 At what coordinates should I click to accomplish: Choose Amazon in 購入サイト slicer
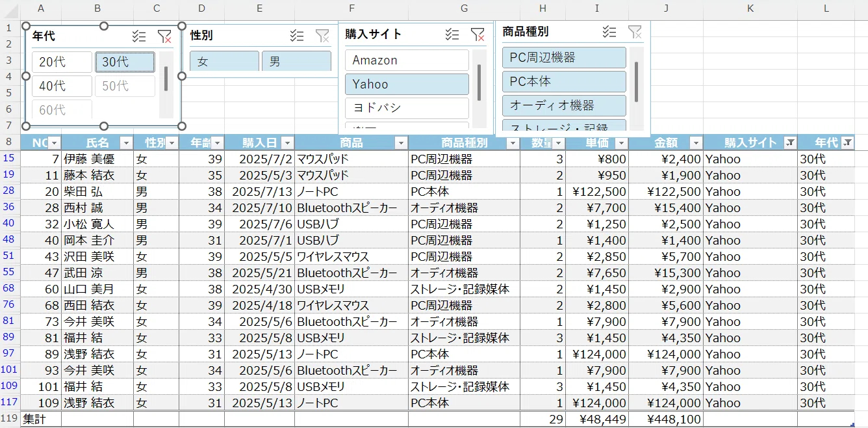click(407, 60)
